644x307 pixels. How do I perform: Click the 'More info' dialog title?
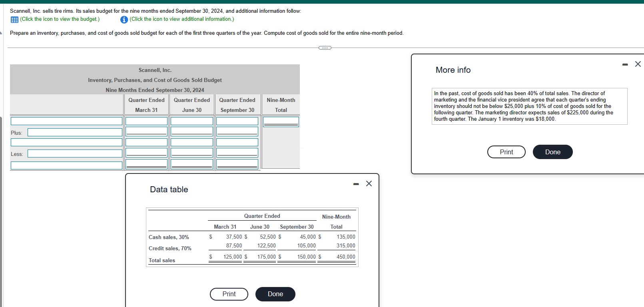click(x=453, y=70)
